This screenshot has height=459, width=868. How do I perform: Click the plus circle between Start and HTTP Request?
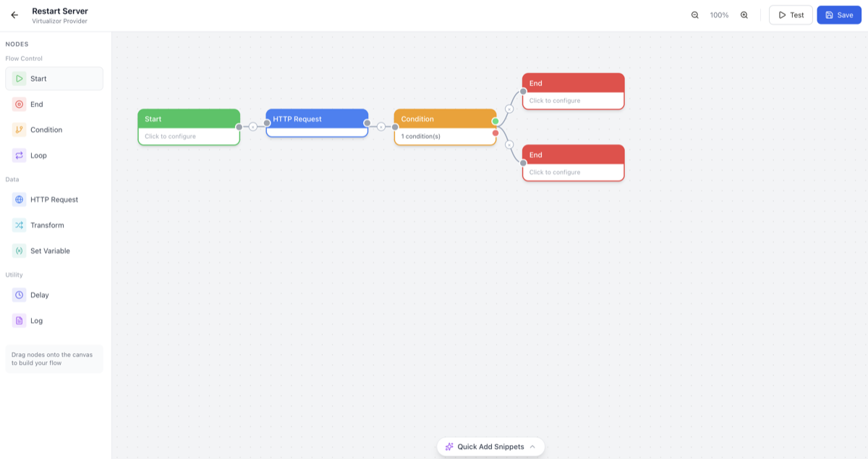pos(254,127)
